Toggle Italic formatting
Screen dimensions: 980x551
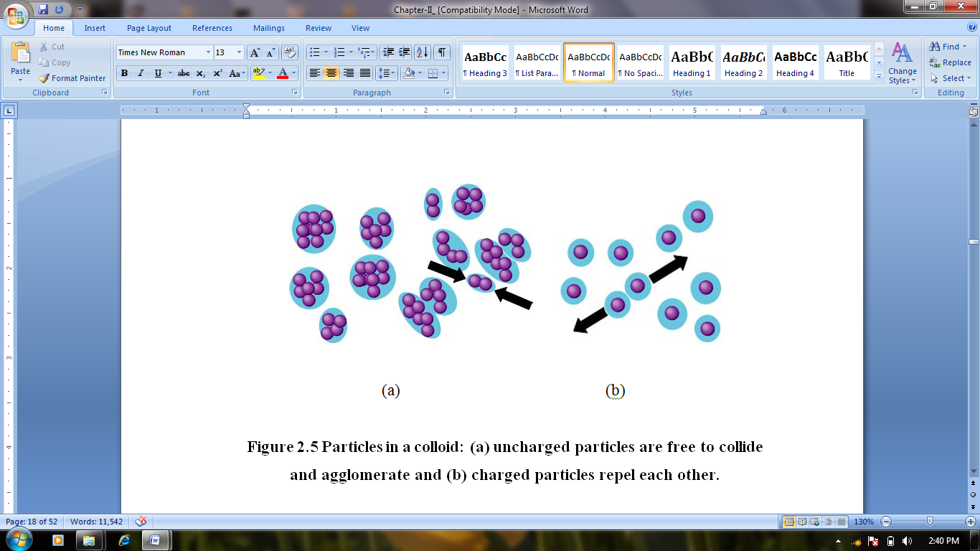tap(141, 73)
